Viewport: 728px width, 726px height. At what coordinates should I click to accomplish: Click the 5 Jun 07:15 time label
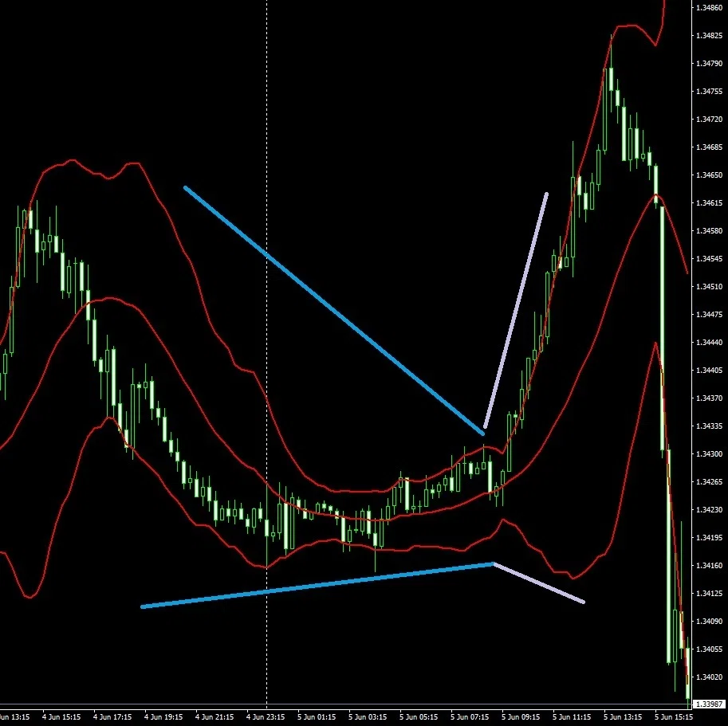pyautogui.click(x=470, y=716)
